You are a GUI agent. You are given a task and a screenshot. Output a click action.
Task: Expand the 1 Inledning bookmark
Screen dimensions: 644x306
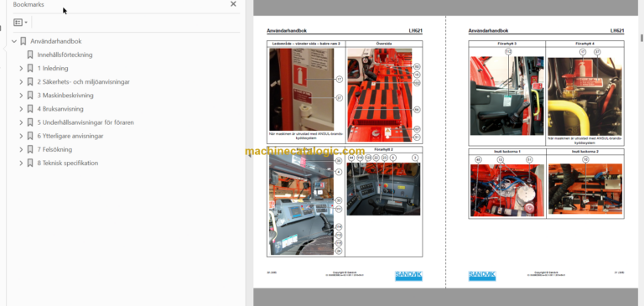coord(21,69)
